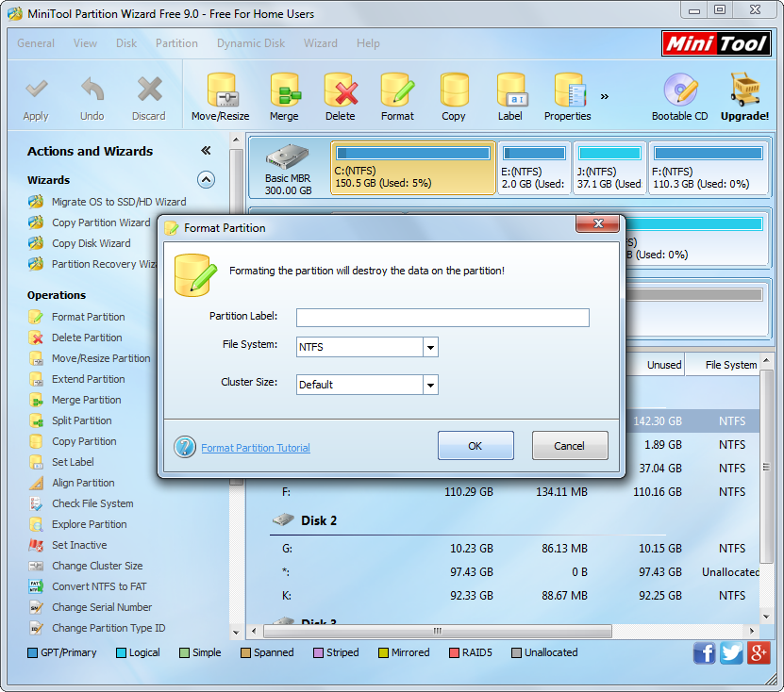Click the Merge toolbar icon
The width and height of the screenshot is (784, 692).
(285, 90)
